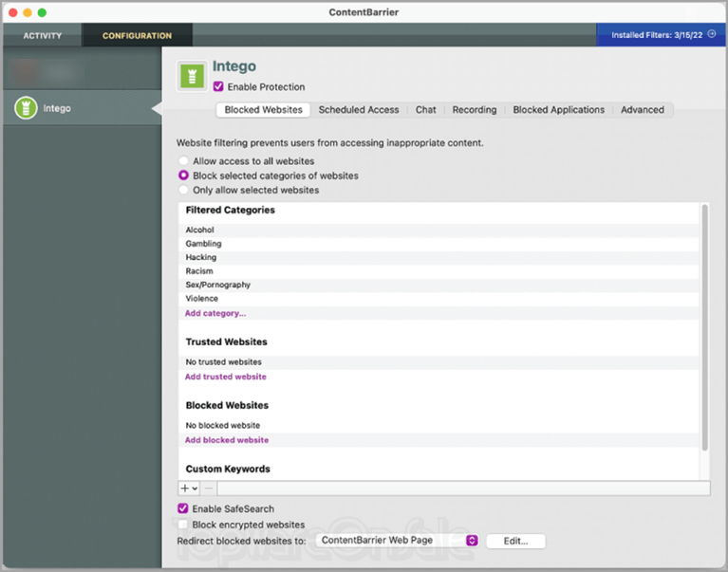
Task: Click the No trusted websites row
Action: tap(439, 361)
